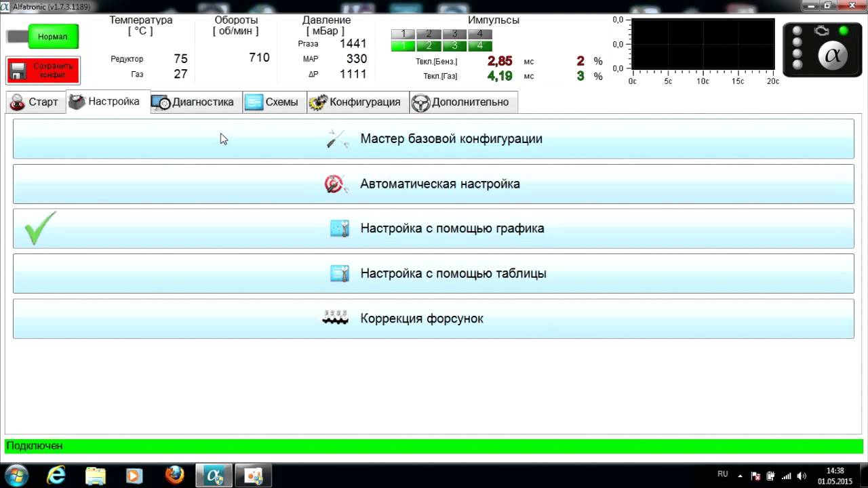This screenshot has width=868, height=488.
Task: Click the black oscilloscope graph area
Action: click(703, 45)
